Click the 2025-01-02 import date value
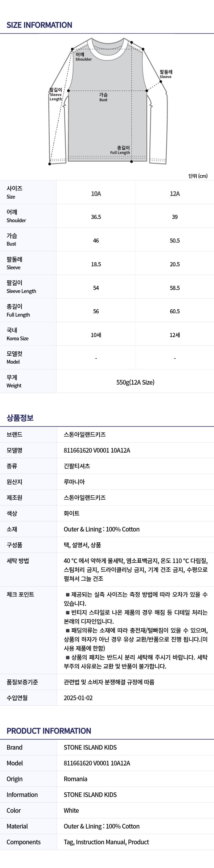This screenshot has height=868, width=214. click(x=78, y=698)
